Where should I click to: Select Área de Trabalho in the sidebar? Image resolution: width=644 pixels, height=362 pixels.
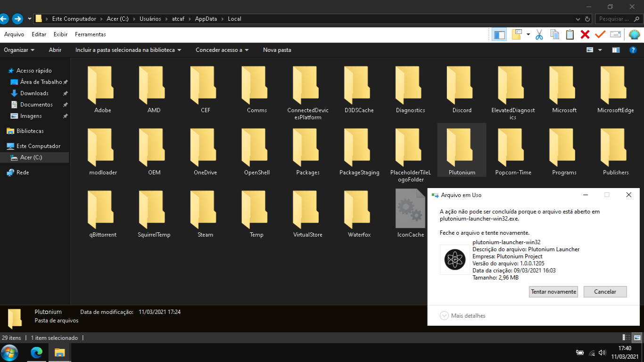[x=41, y=82]
